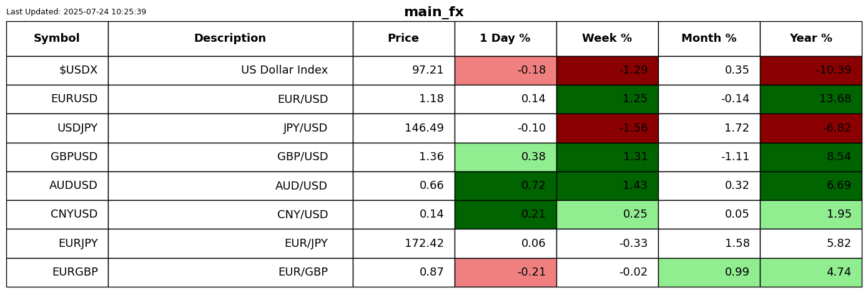This screenshot has width=868, height=293.
Task: Click the main_fx table title
Action: (x=433, y=12)
